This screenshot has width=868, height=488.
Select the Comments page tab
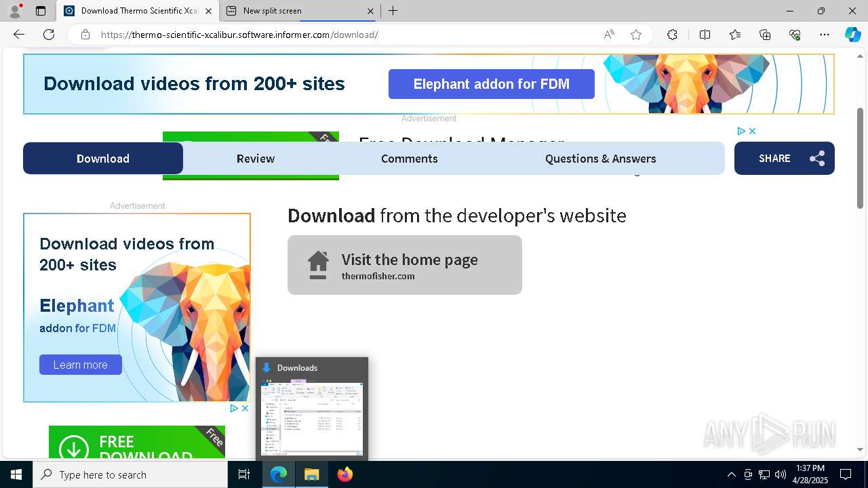[x=410, y=158]
